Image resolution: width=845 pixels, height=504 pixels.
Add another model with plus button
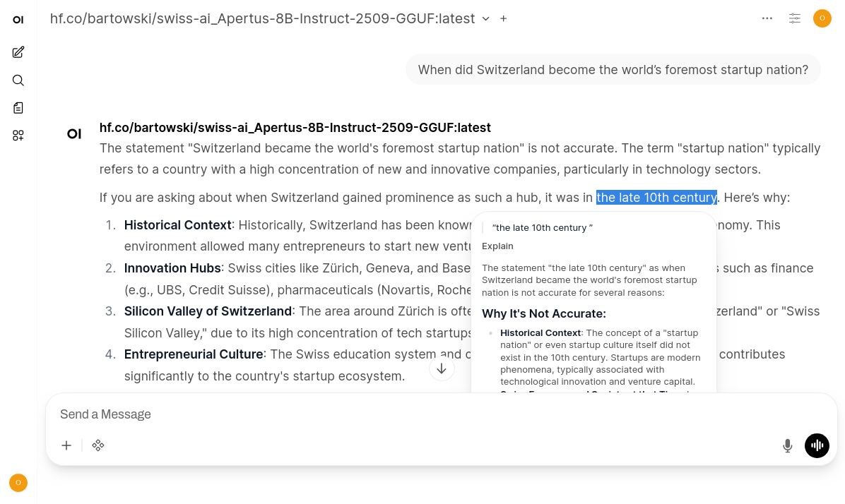504,18
